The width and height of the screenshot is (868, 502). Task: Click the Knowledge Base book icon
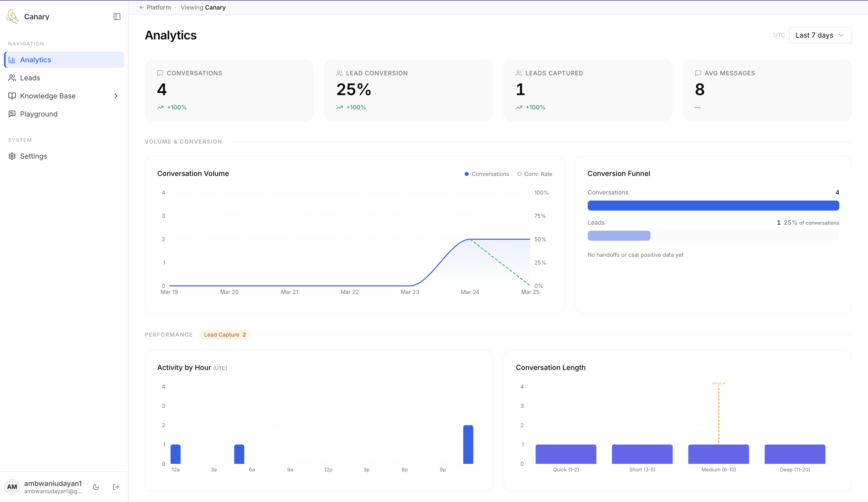pos(12,96)
